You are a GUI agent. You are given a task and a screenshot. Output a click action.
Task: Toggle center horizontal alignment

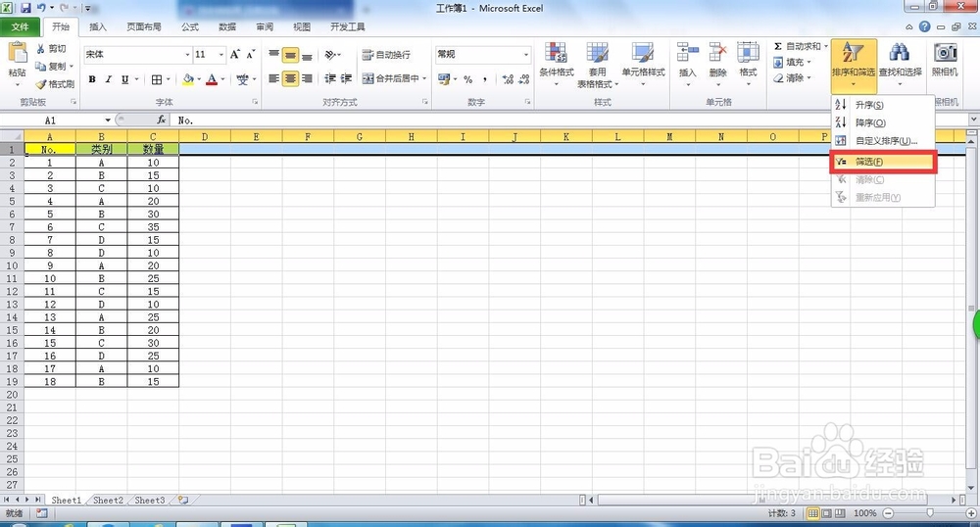(x=290, y=78)
